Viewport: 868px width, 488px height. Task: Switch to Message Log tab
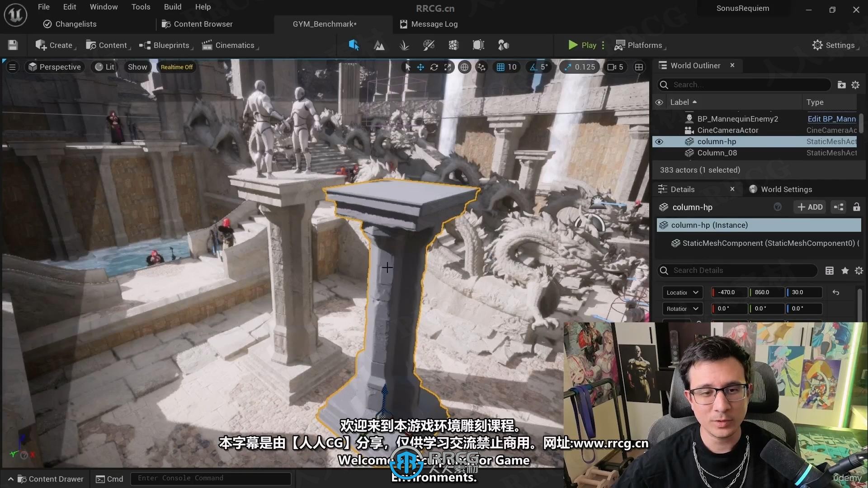point(429,24)
